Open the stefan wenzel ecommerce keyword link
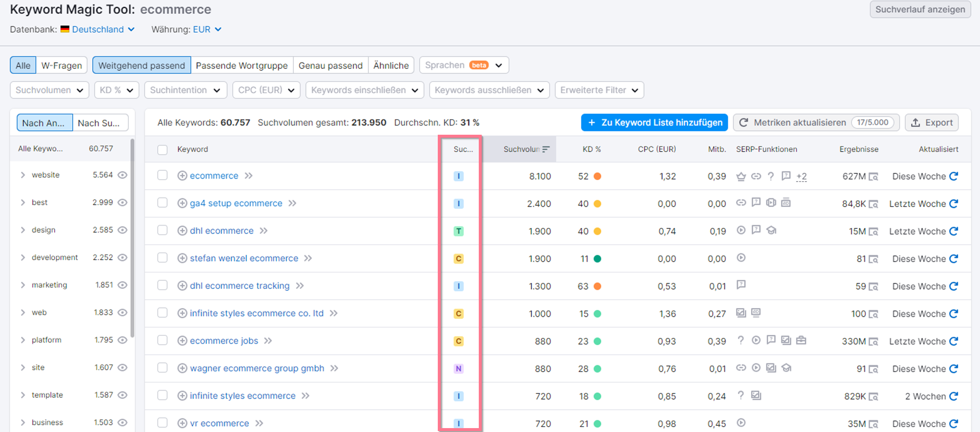The image size is (980, 432). [244, 258]
